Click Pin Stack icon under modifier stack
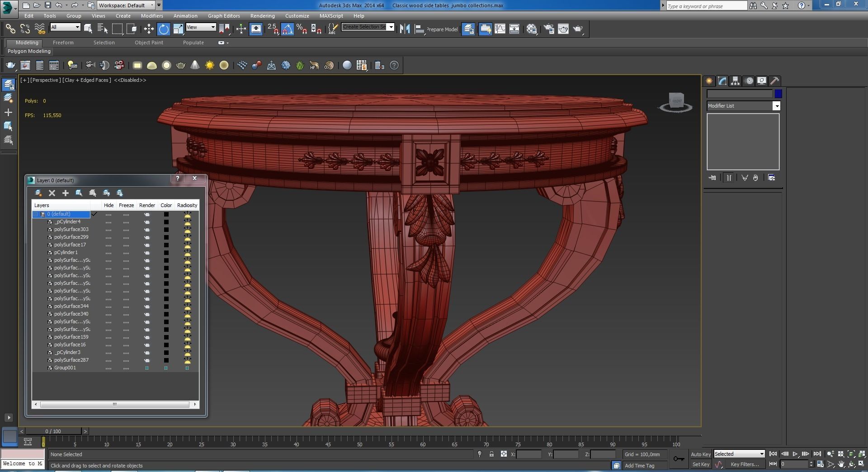The image size is (868, 472). [x=712, y=178]
